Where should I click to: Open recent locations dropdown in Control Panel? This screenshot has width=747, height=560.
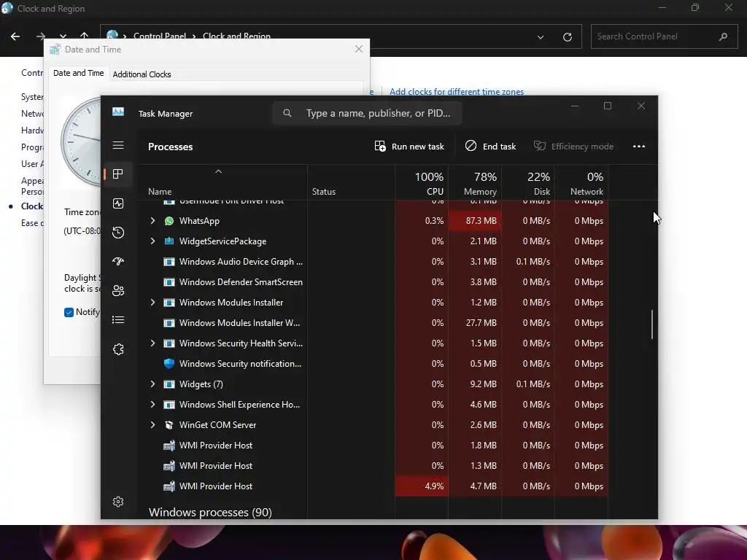(63, 35)
